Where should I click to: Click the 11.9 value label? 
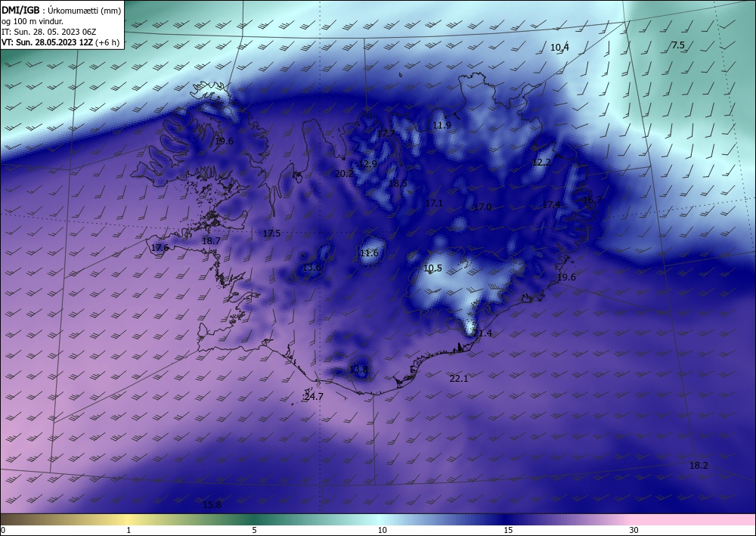(x=442, y=125)
